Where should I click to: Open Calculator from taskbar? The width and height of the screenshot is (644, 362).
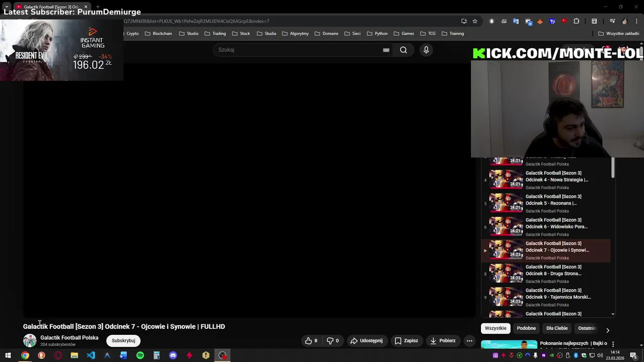(156, 355)
